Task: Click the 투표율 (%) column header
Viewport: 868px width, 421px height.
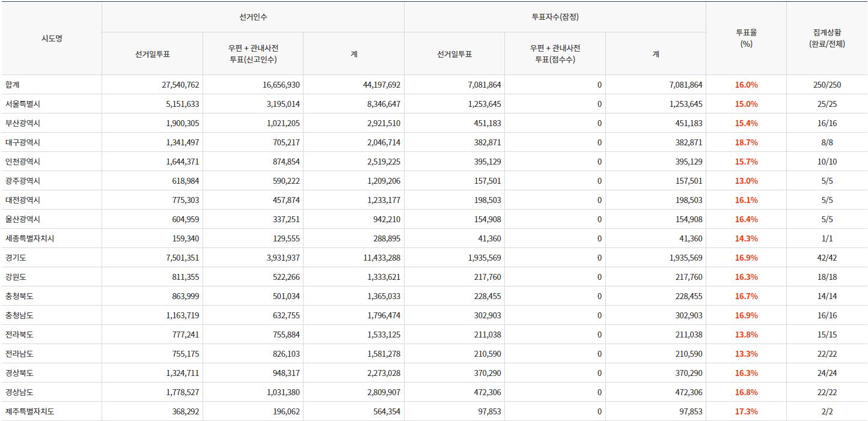Action: (746, 38)
